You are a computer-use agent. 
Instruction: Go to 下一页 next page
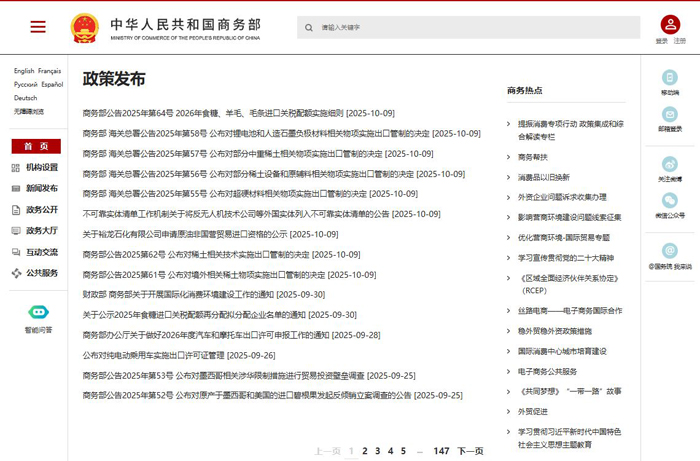pos(470,451)
